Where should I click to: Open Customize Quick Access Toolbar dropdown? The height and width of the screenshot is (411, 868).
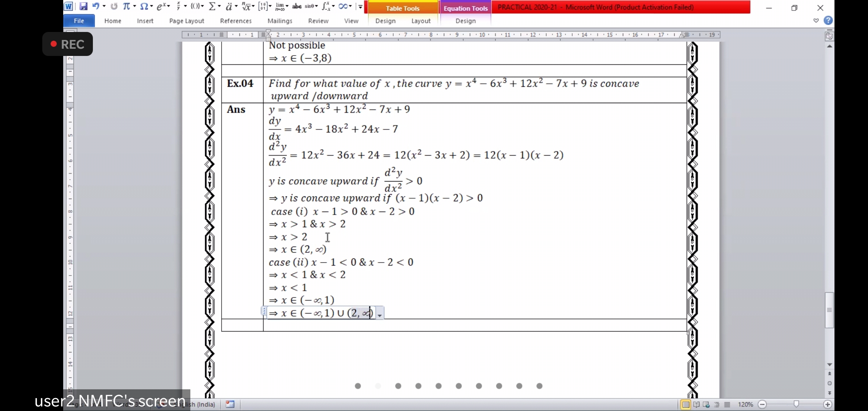tap(360, 6)
